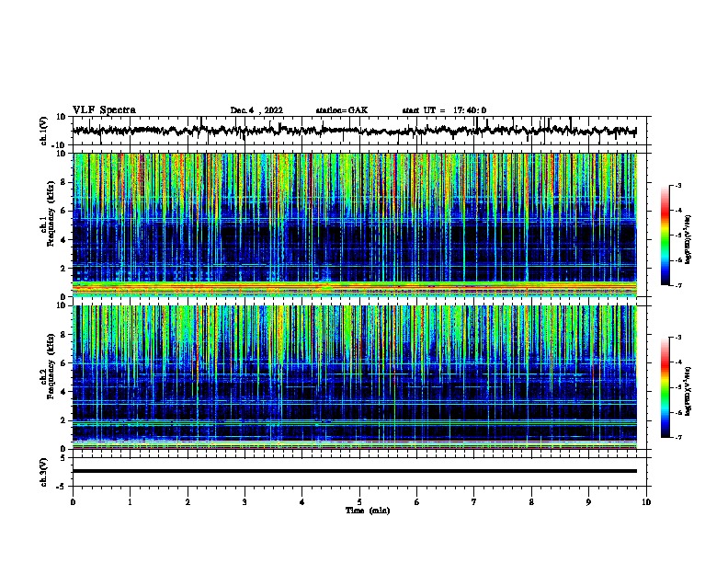
Task: Click the '-7' value on ch.1 colorbar
Action: point(677,285)
